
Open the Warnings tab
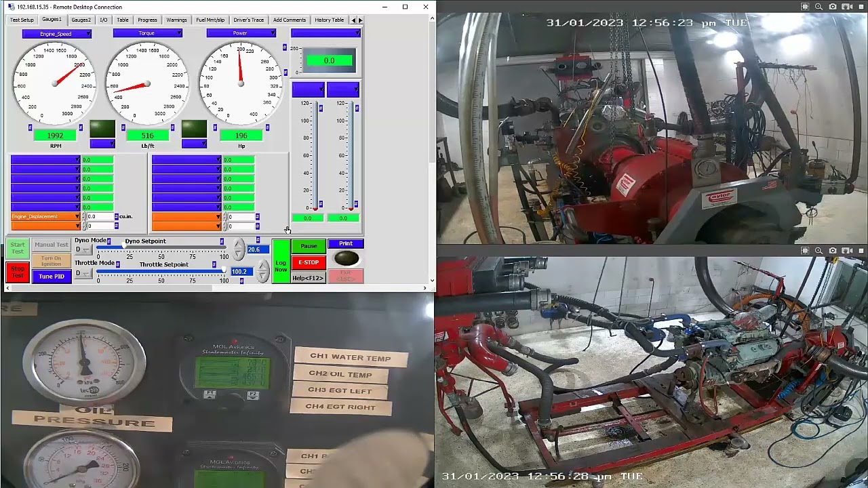click(177, 20)
